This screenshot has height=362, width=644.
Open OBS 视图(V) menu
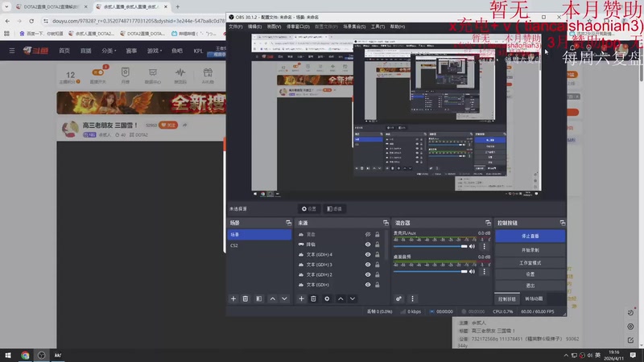[x=274, y=27]
